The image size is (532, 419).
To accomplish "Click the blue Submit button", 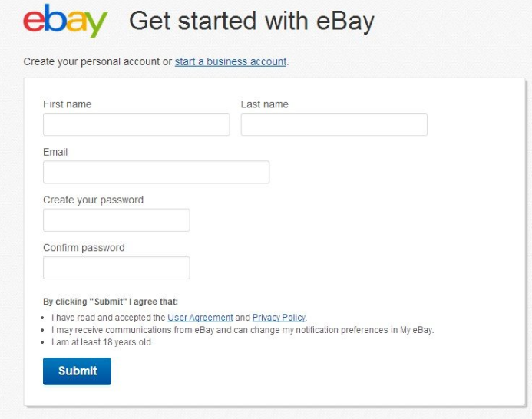I will (77, 371).
